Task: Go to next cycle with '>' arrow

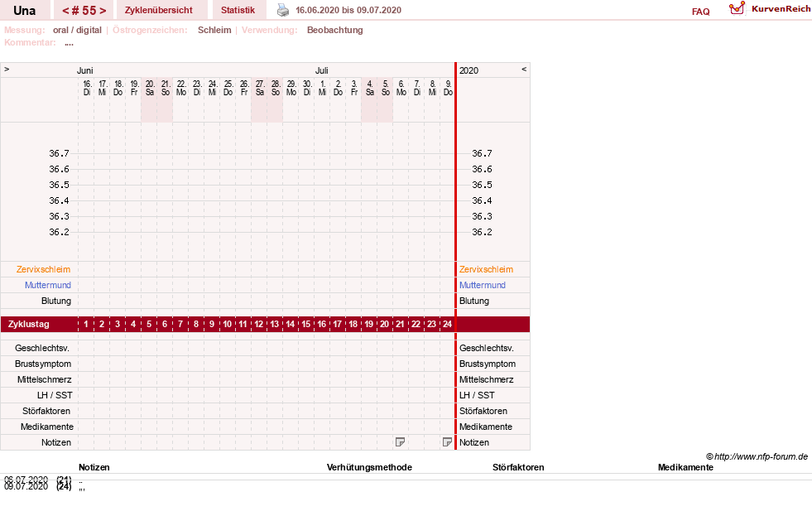Action: point(103,11)
